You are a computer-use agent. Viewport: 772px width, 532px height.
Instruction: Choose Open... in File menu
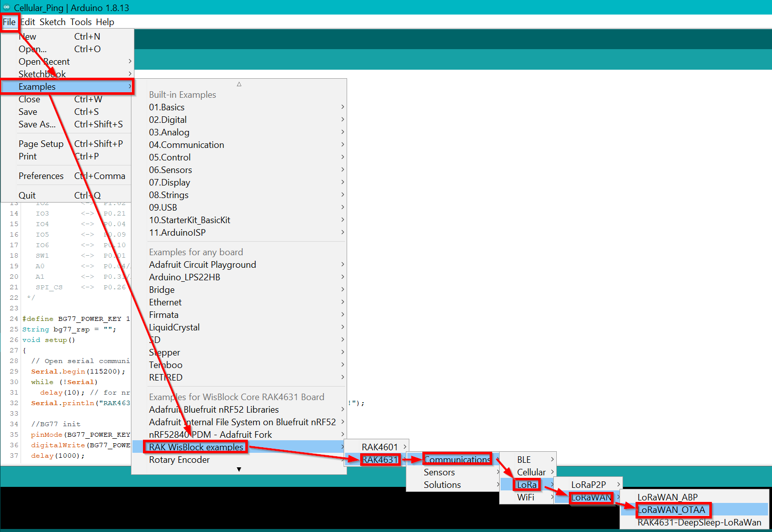67,49
